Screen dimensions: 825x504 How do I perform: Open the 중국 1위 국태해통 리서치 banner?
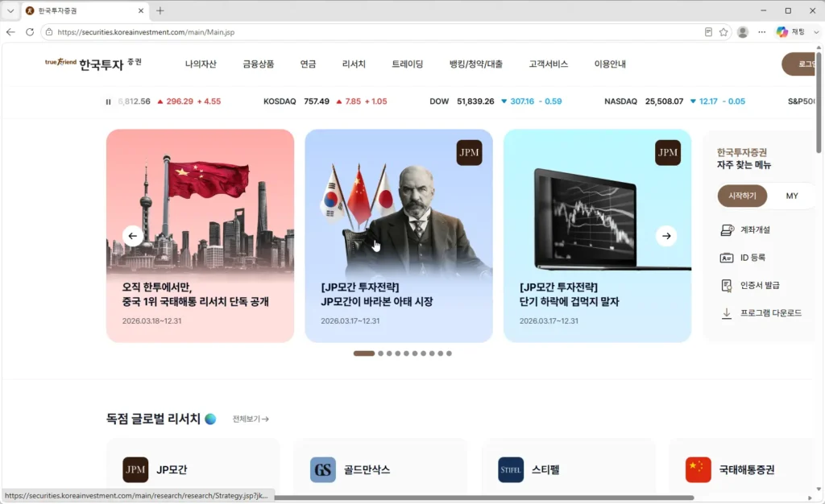coord(200,236)
